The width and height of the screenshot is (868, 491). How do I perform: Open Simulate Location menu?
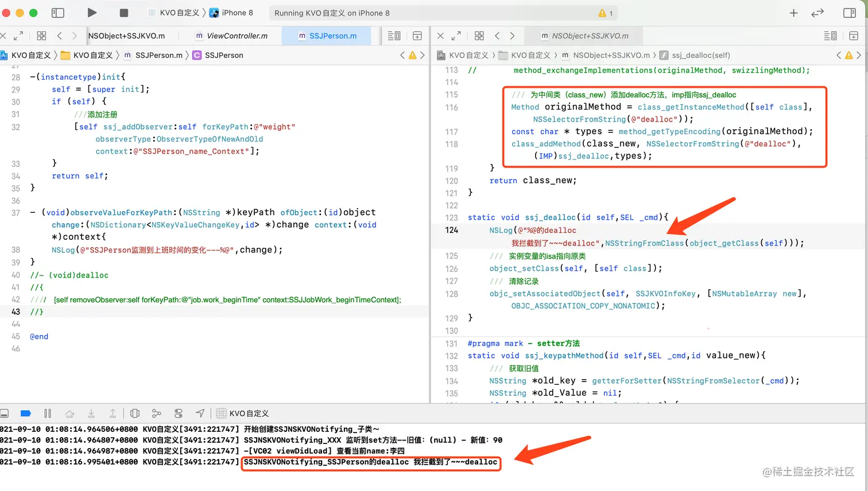pyautogui.click(x=200, y=413)
